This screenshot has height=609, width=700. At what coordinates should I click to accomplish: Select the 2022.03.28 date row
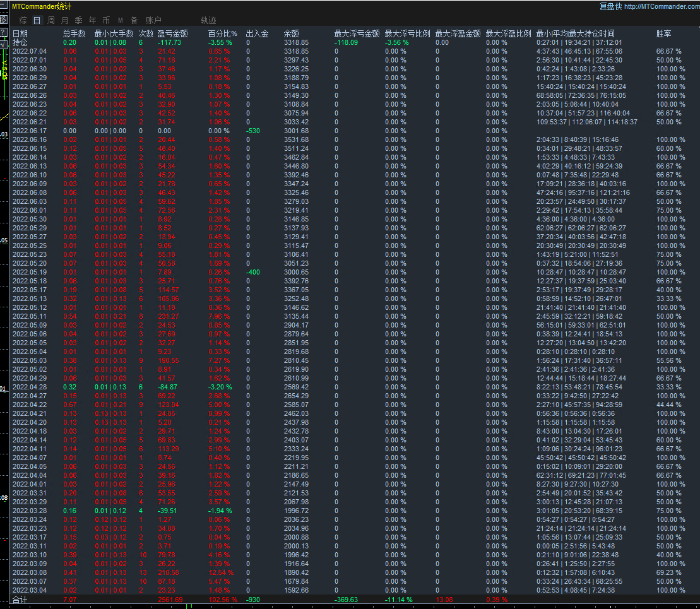point(30,511)
